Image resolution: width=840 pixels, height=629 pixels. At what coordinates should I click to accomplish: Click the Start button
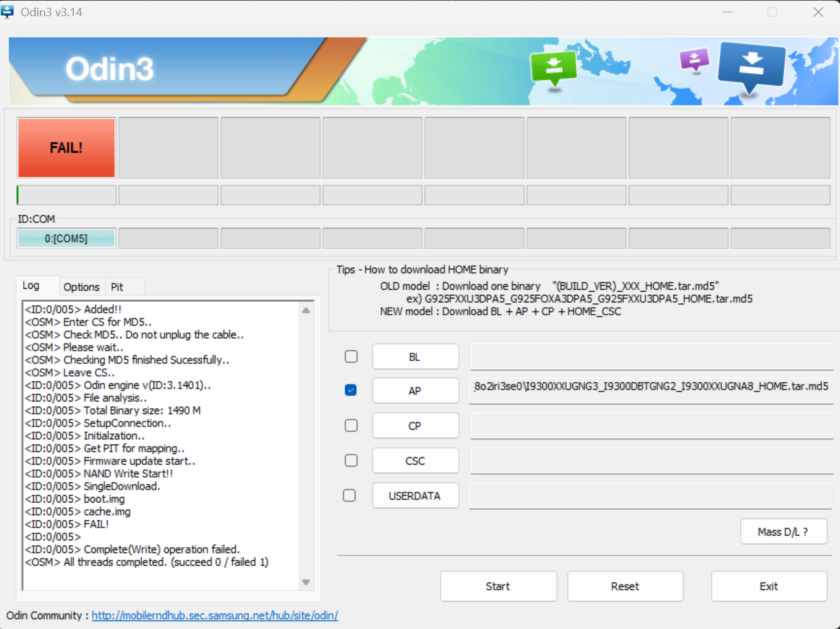click(x=498, y=586)
